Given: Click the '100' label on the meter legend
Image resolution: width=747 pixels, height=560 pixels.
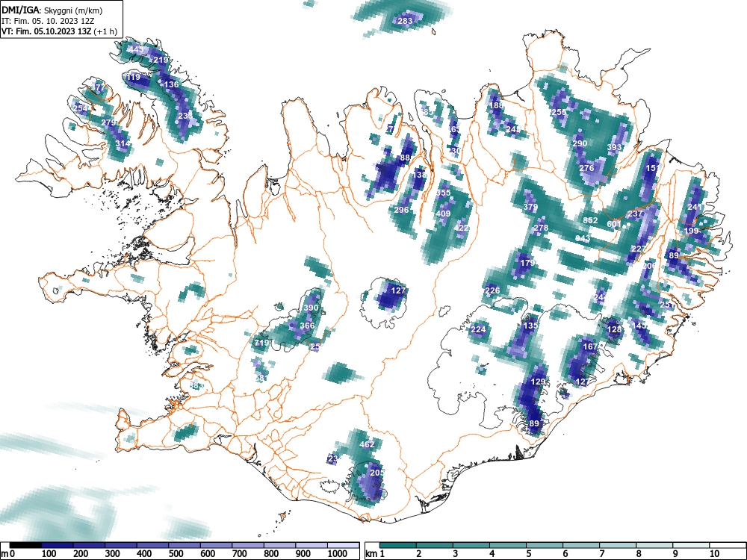Looking at the screenshot, I should point(49,554).
